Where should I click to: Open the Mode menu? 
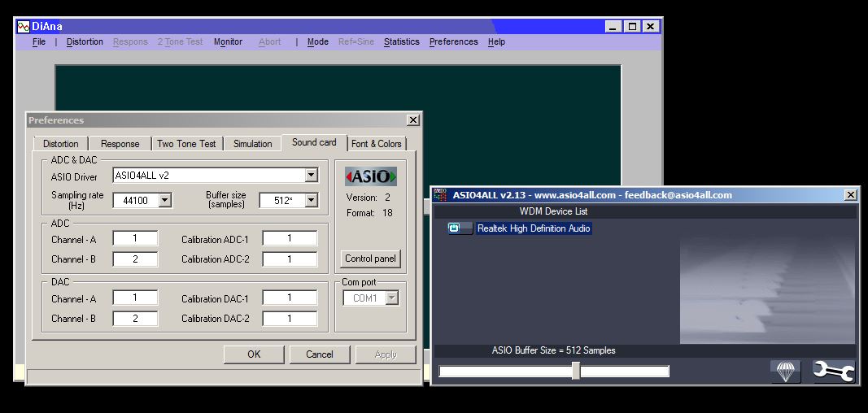click(318, 42)
